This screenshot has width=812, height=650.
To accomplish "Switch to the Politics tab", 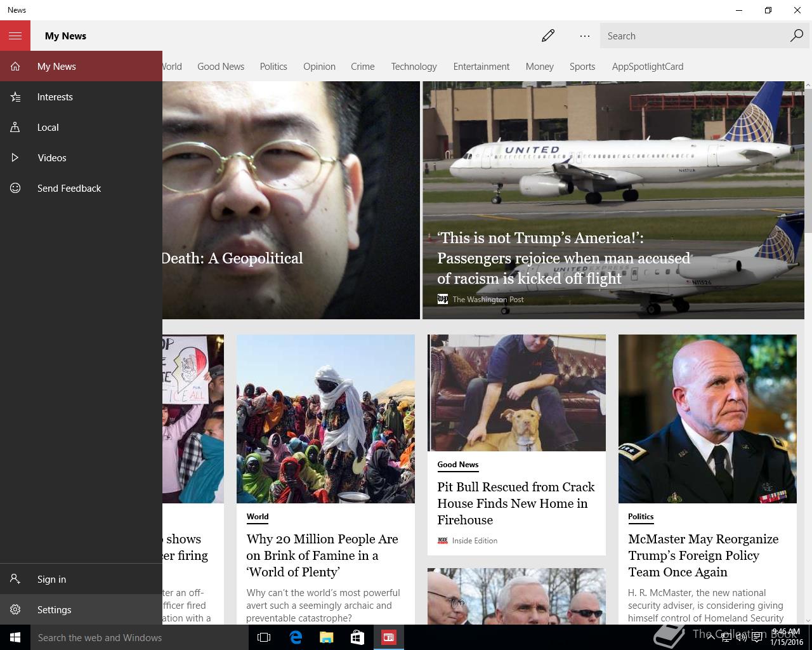I will 273,66.
